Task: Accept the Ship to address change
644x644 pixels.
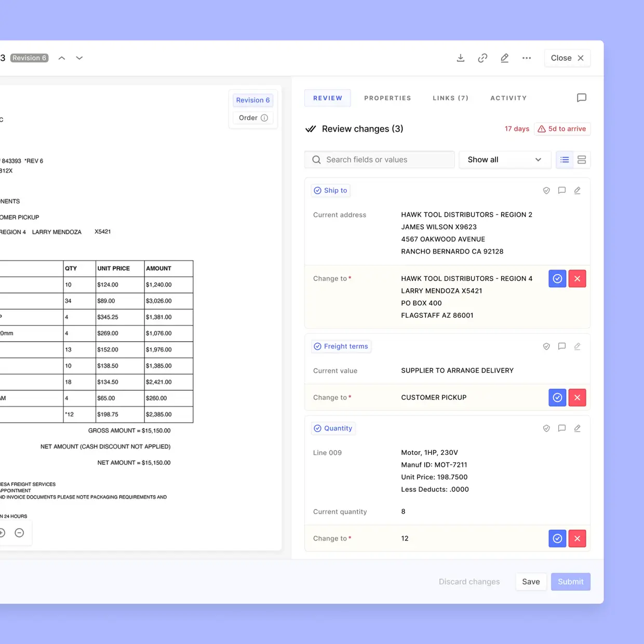Action: coord(557,278)
